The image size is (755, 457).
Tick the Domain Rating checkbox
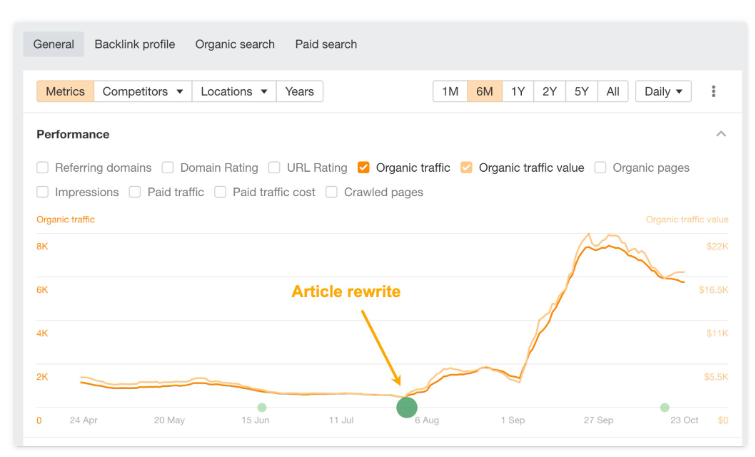pyautogui.click(x=168, y=168)
